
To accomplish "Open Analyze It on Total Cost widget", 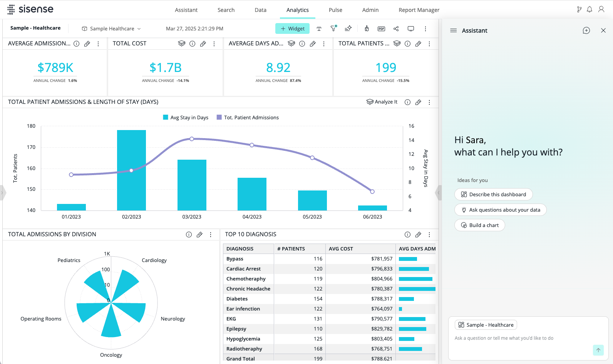I will [182, 43].
